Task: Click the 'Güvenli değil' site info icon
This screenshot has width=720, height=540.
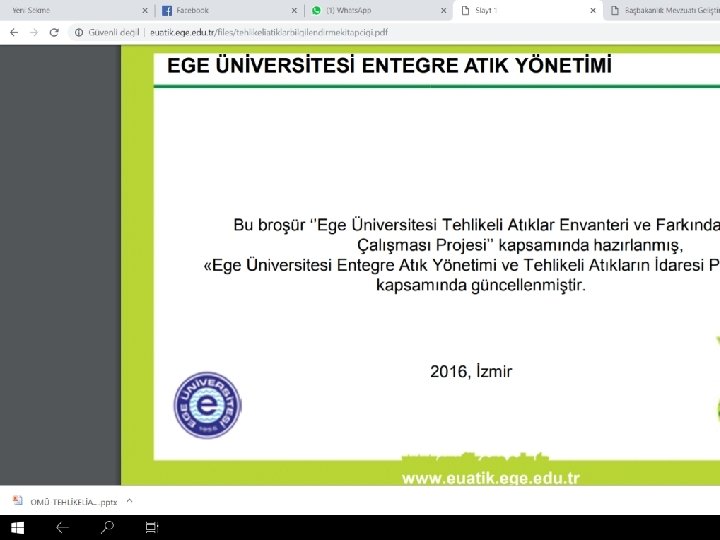Action: pos(79,33)
